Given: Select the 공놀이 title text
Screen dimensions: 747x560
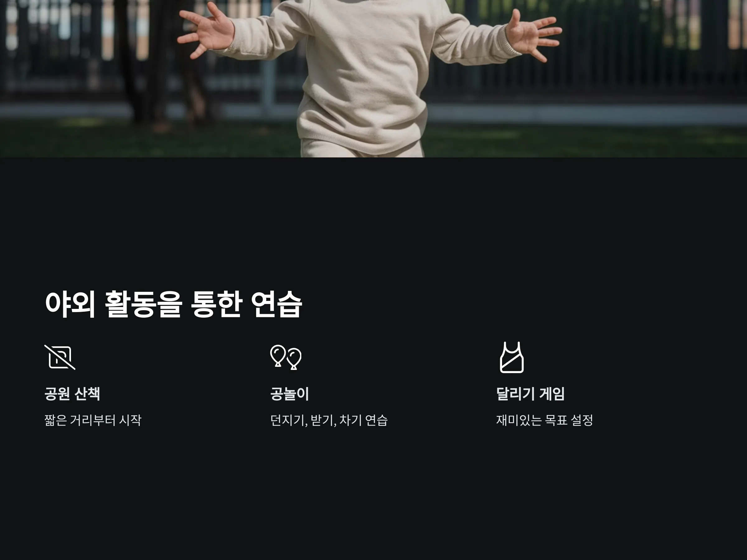Looking at the screenshot, I should [289, 394].
